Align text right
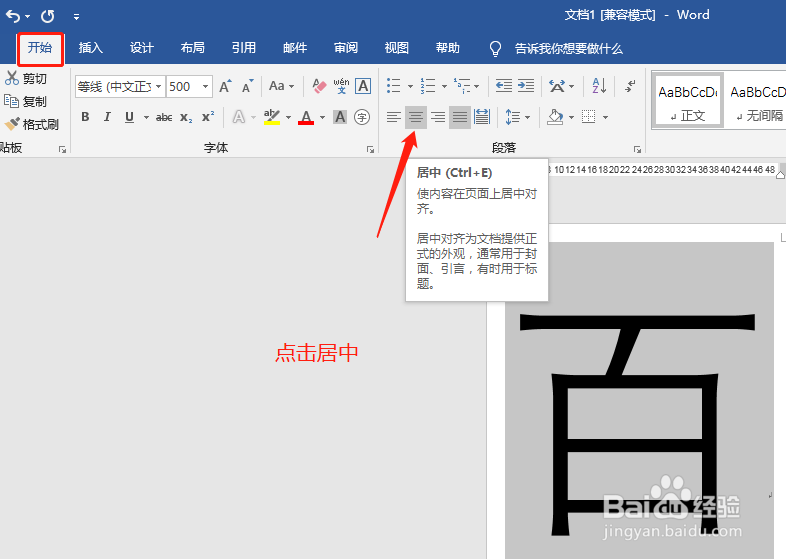This screenshot has height=559, width=786. (438, 117)
